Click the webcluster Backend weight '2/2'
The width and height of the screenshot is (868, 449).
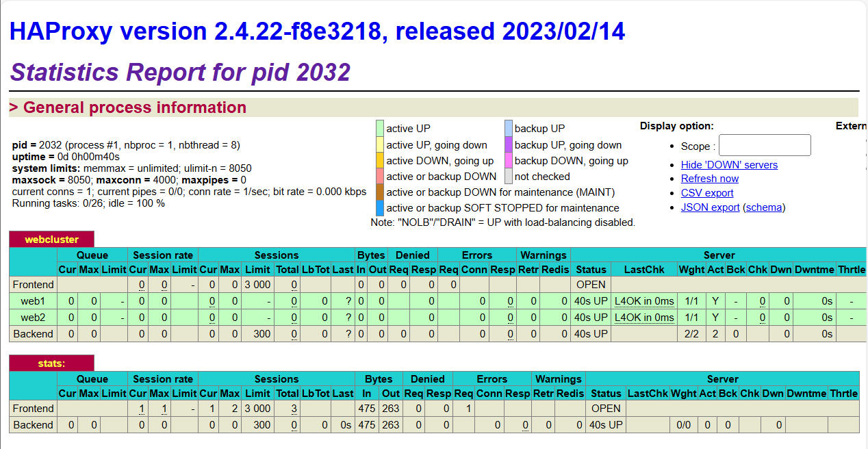[691, 334]
